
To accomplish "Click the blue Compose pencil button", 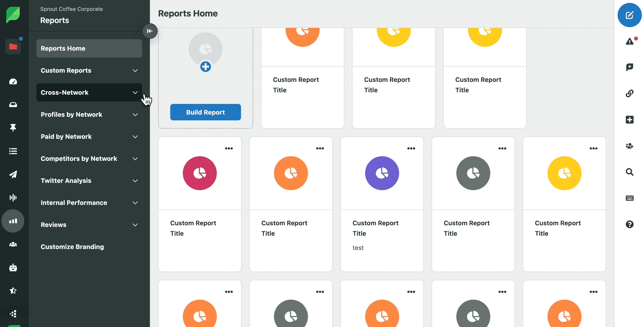I will [x=629, y=15].
